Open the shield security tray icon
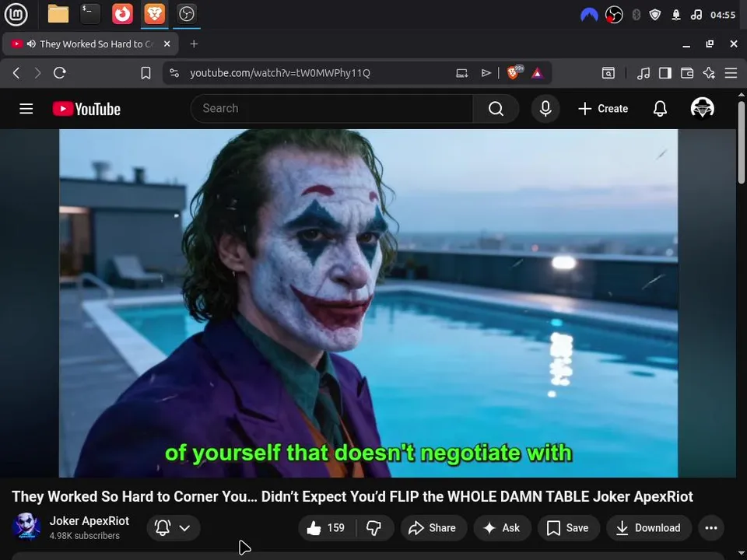 click(x=655, y=15)
